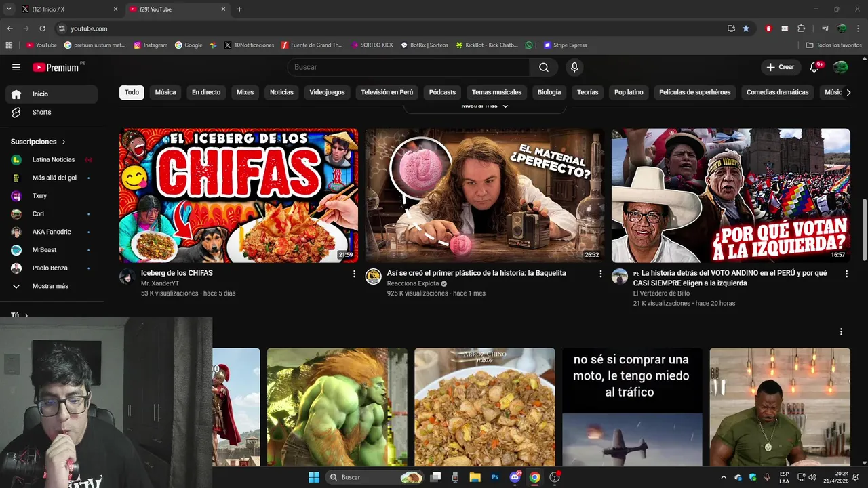The image size is (868, 488).
Task: Play the Baquelita plastic video thumbnail
Action: point(485,195)
